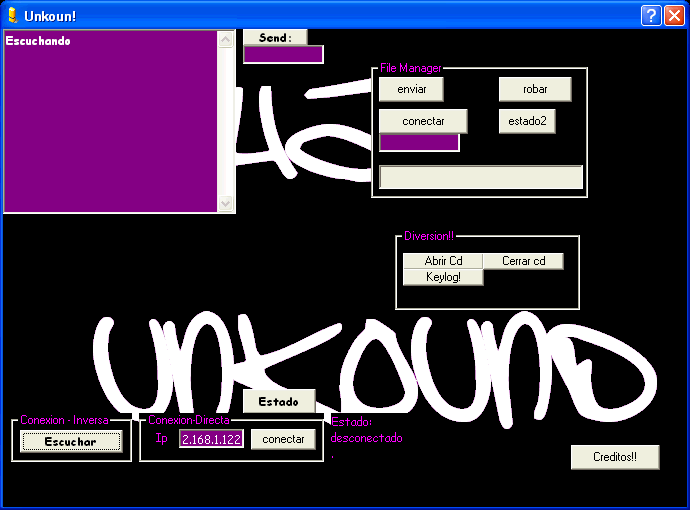Viewport: 690px width, 510px height.
Task: Click the Ip address input field
Action: (x=211, y=439)
